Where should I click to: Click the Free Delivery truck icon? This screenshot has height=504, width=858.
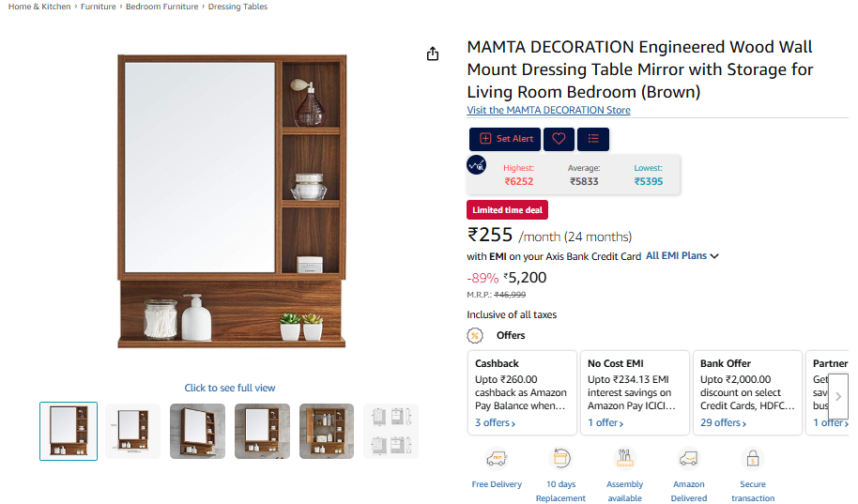pos(497,459)
